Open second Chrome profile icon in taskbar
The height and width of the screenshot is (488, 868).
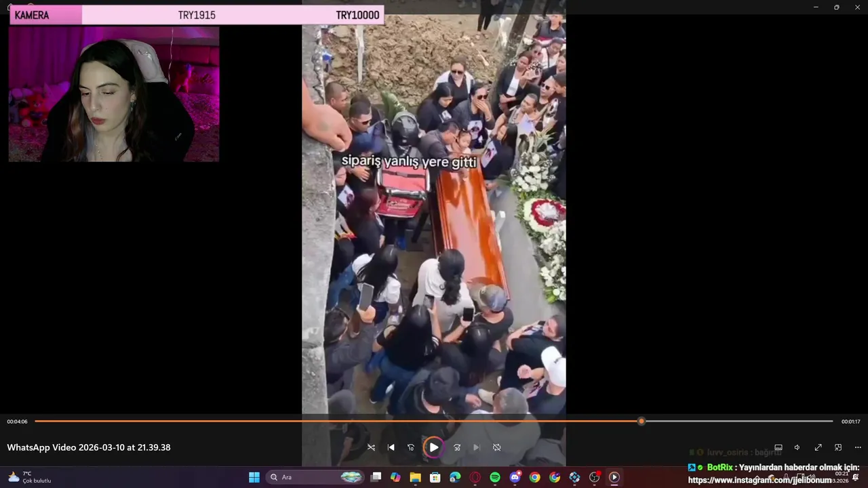click(x=555, y=477)
